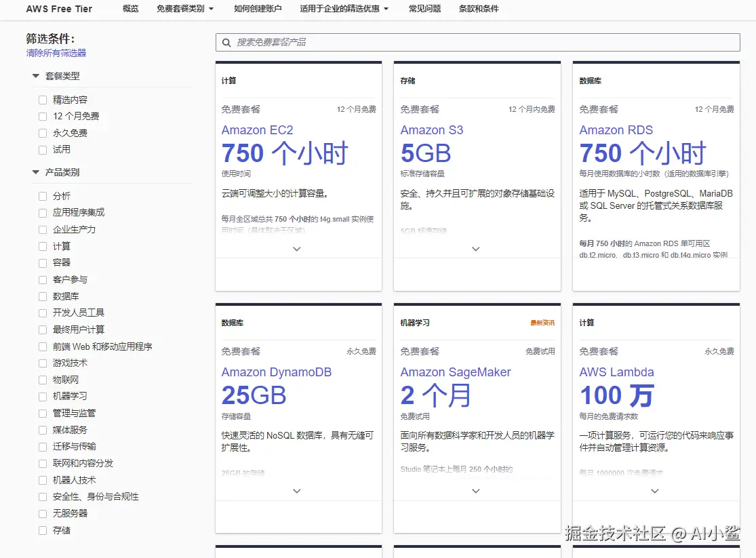The height and width of the screenshot is (558, 756).
Task: Tick the 容器 category checkbox
Action: [43, 263]
